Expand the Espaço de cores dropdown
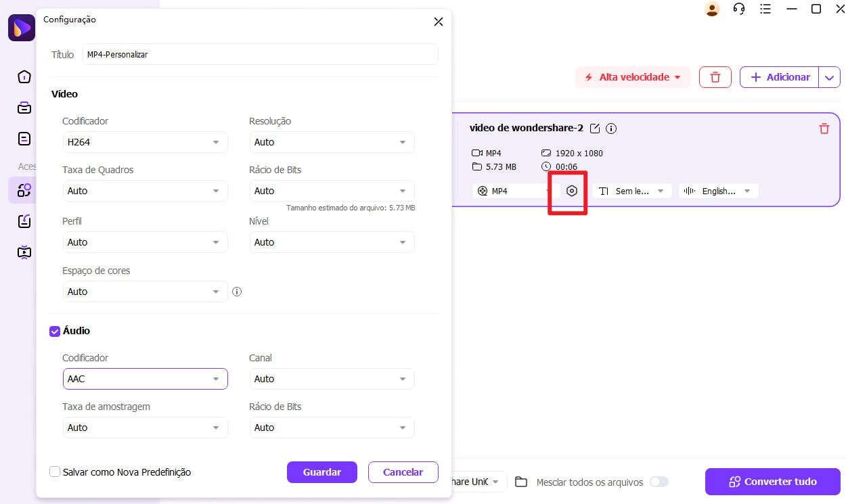 click(145, 292)
